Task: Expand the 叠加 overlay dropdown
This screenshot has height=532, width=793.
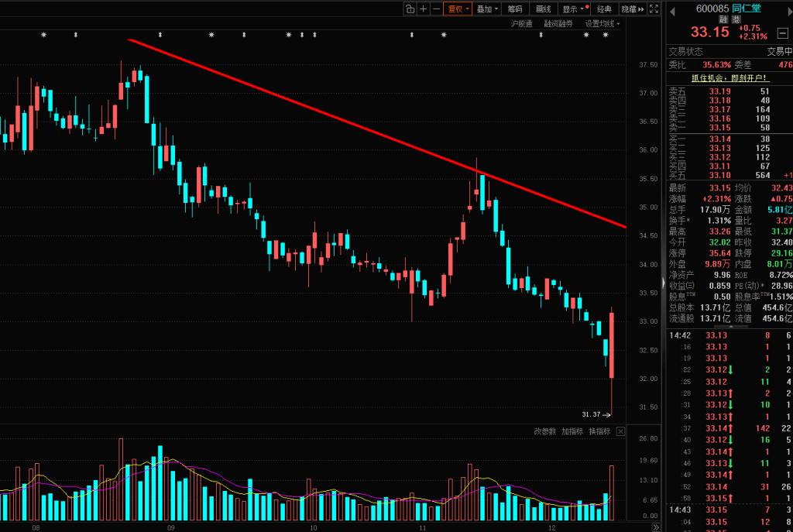Action: 487,9
